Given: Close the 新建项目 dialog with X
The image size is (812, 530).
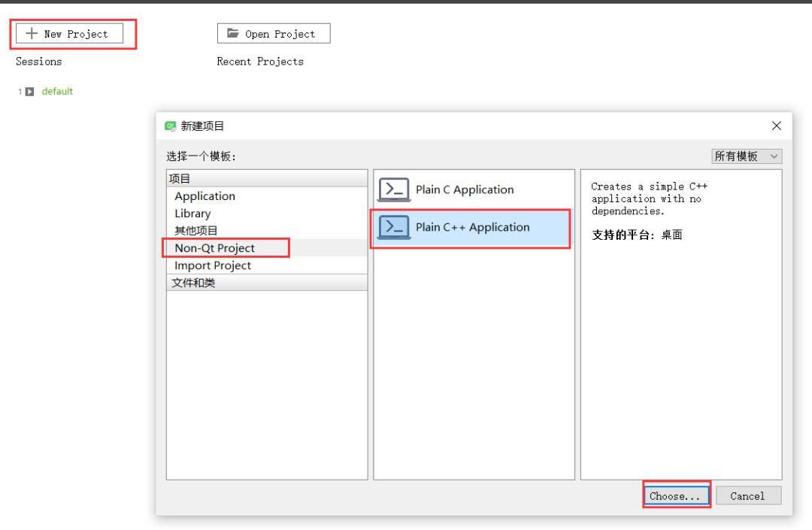Looking at the screenshot, I should point(776,126).
